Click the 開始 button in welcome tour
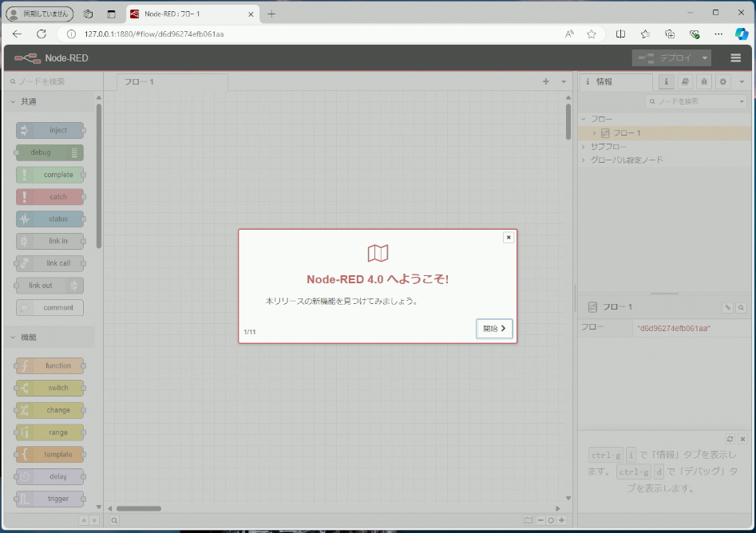This screenshot has width=756, height=533. [494, 328]
